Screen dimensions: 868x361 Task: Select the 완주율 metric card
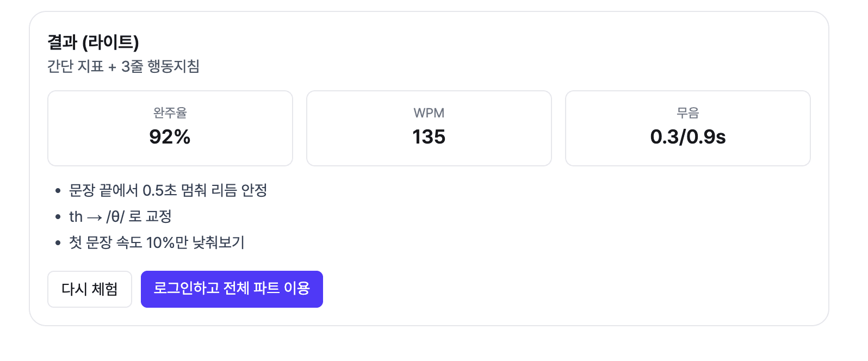[170, 128]
